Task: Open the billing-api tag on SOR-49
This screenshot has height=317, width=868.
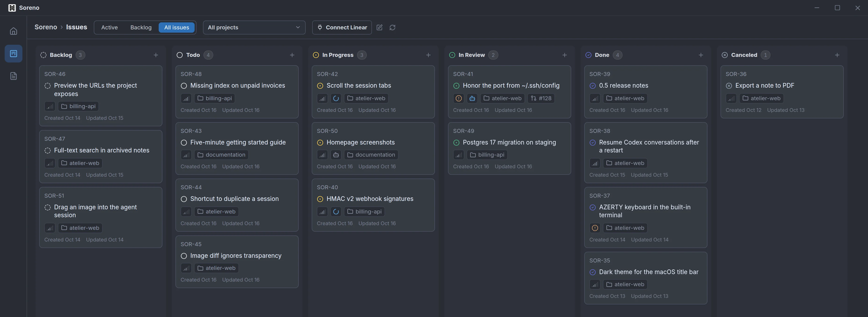Action: point(487,155)
